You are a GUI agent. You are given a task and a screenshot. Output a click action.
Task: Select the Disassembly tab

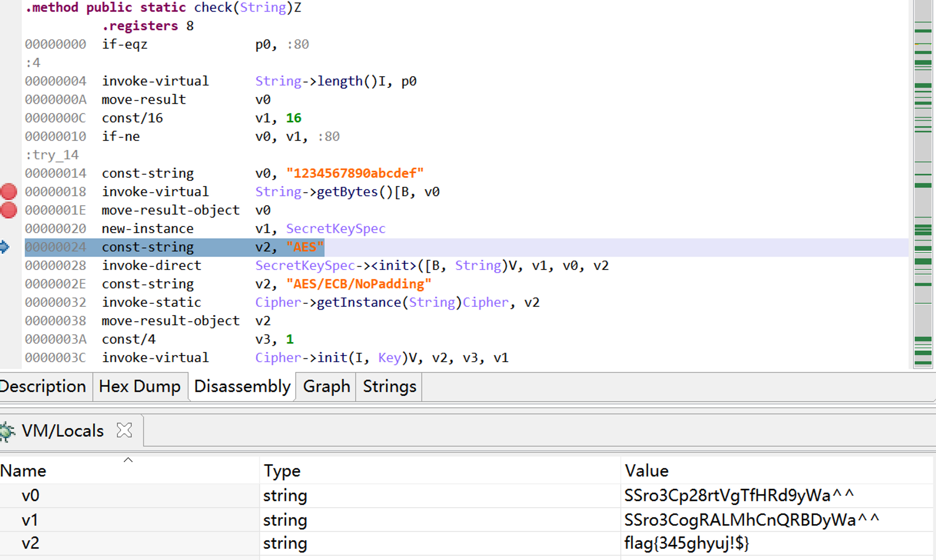[242, 387]
